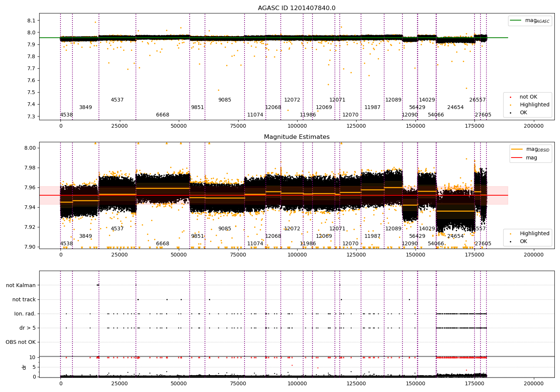
Task: Click the '7.3' y-axis tick in the top plot
Action: [31, 116]
